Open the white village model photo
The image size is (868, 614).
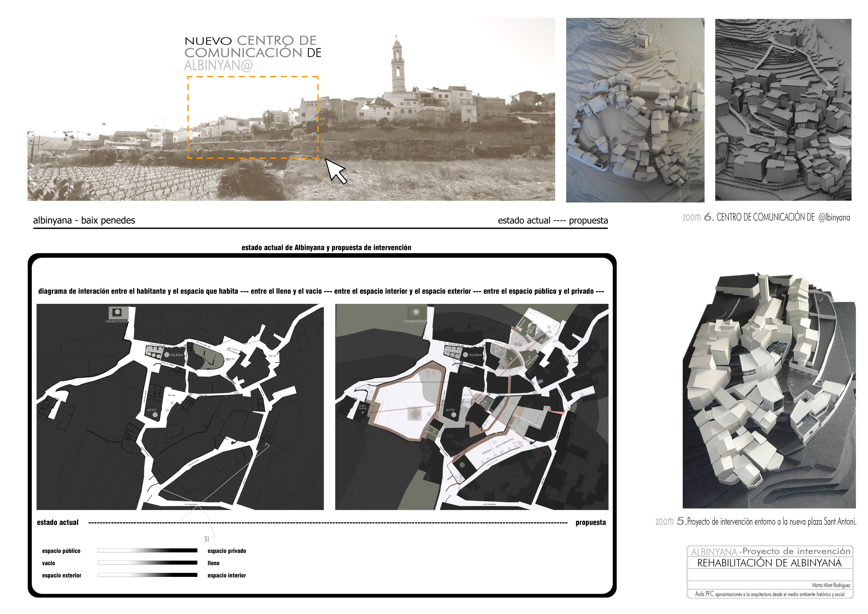tap(769, 390)
